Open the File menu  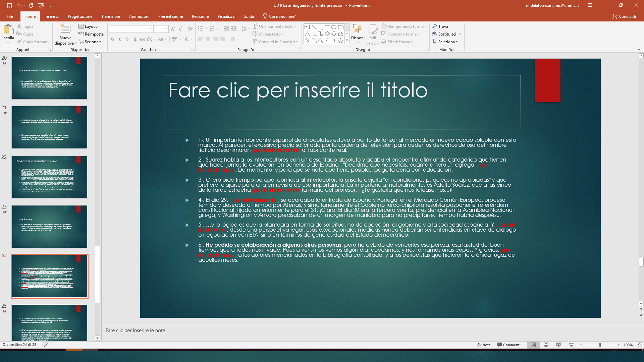click(x=10, y=16)
